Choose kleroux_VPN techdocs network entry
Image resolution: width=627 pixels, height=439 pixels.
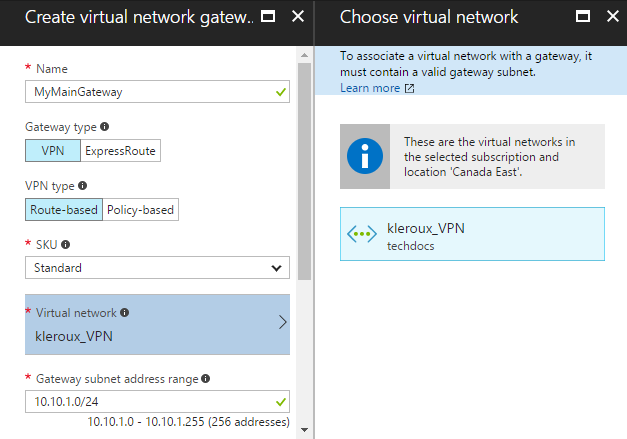(x=472, y=234)
